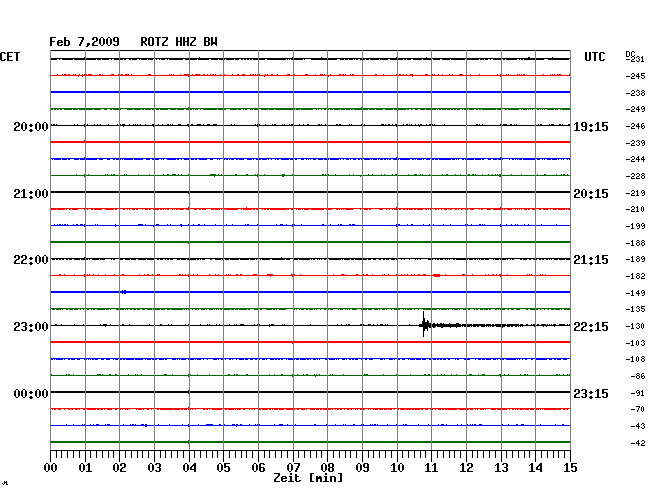The width and height of the screenshot is (650, 494).
Task: Click the DC offset value "-86"
Action: click(639, 376)
